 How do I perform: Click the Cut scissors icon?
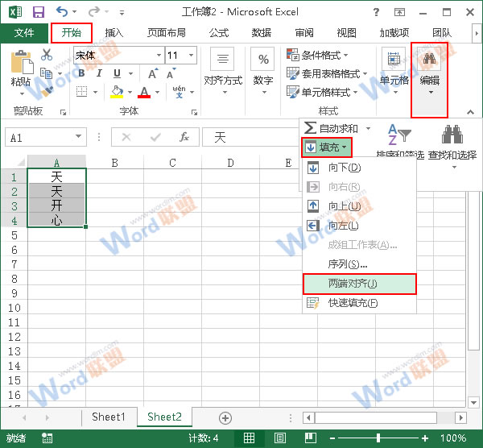pyautogui.click(x=47, y=55)
